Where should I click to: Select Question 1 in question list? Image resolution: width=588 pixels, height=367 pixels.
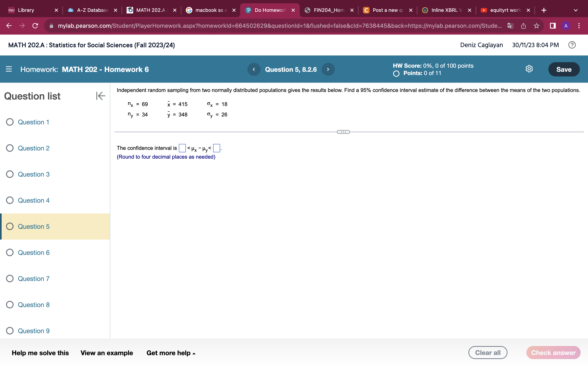click(33, 122)
